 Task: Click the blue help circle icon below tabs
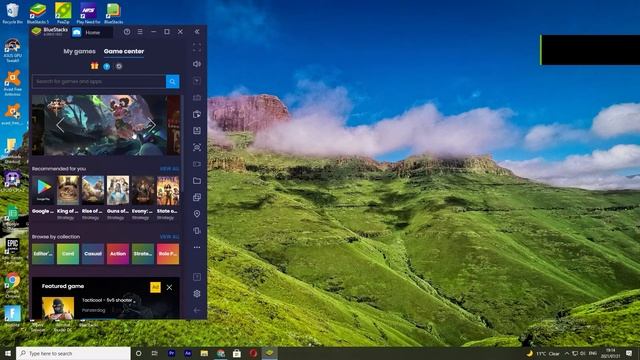pyautogui.click(x=107, y=66)
